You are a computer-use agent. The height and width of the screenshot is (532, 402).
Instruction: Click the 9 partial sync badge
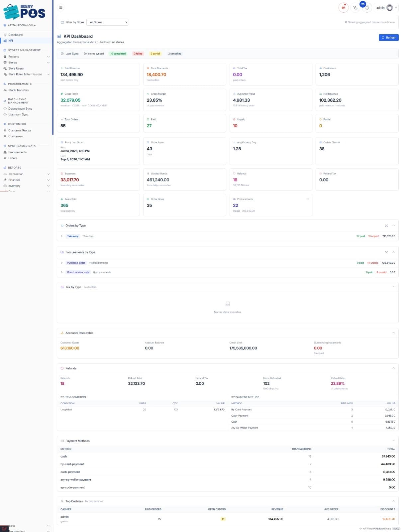click(155, 54)
